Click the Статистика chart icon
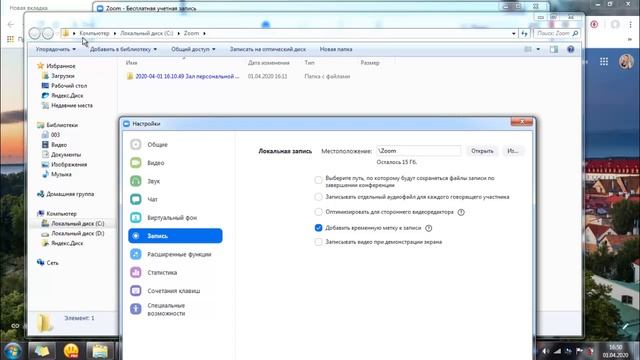The width and height of the screenshot is (640, 360). (x=136, y=272)
